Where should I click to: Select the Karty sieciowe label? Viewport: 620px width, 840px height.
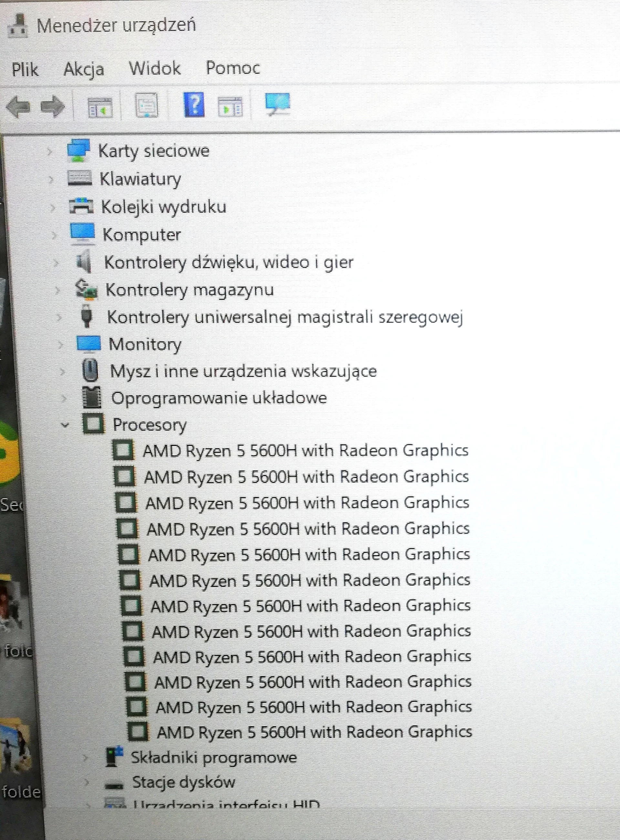pos(153,151)
